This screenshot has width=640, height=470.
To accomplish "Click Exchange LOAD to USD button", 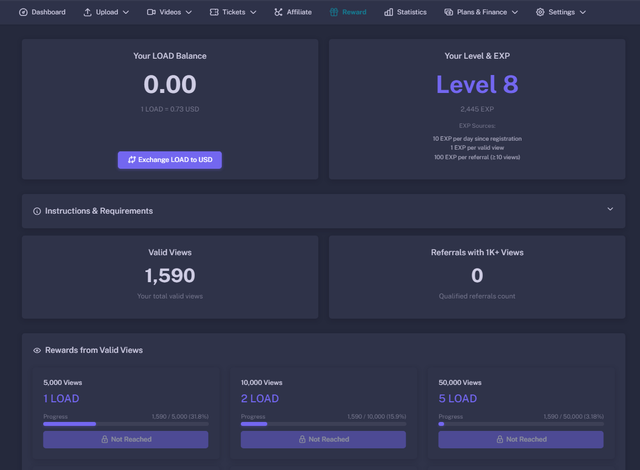I will [170, 160].
